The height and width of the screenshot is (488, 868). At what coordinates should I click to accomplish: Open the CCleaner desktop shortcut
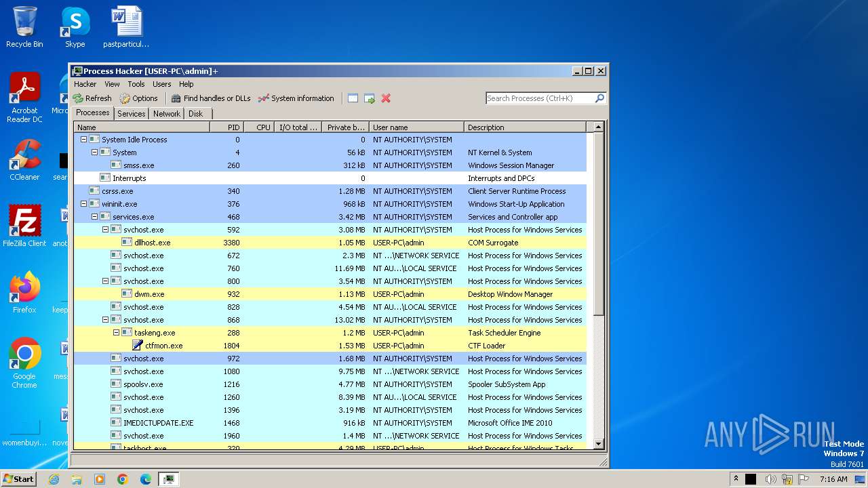coord(24,161)
